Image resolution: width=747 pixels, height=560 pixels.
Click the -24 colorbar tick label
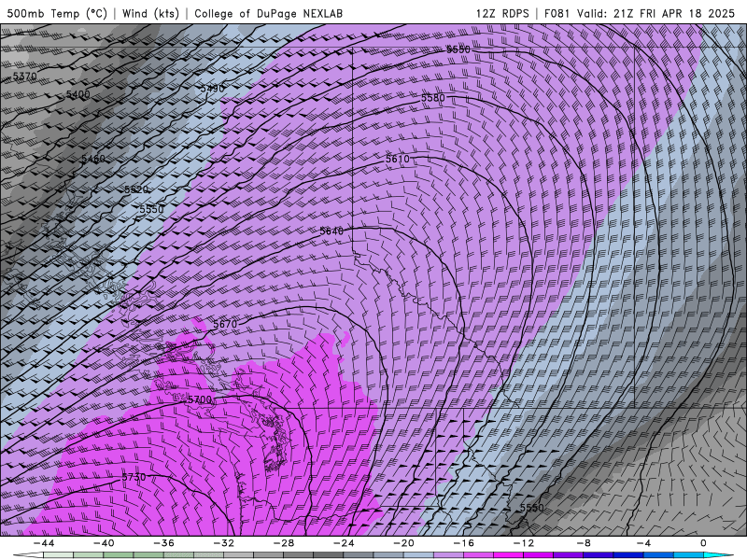[x=344, y=543]
